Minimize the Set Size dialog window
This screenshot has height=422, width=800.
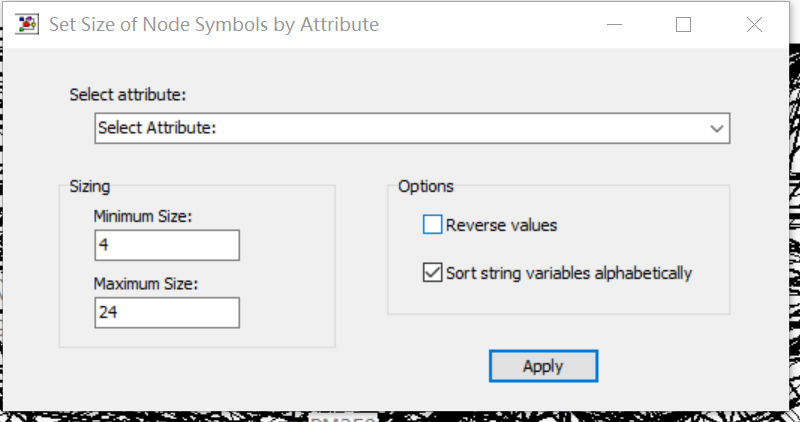pyautogui.click(x=613, y=25)
